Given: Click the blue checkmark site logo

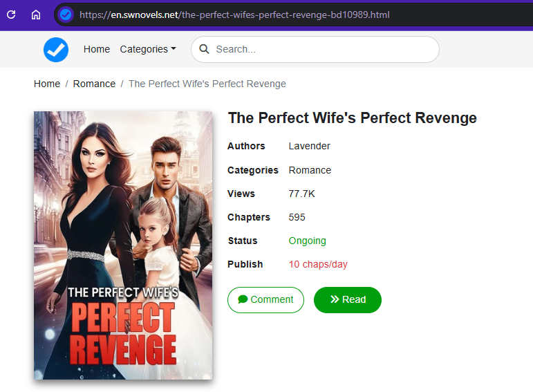Looking at the screenshot, I should pyautogui.click(x=56, y=50).
